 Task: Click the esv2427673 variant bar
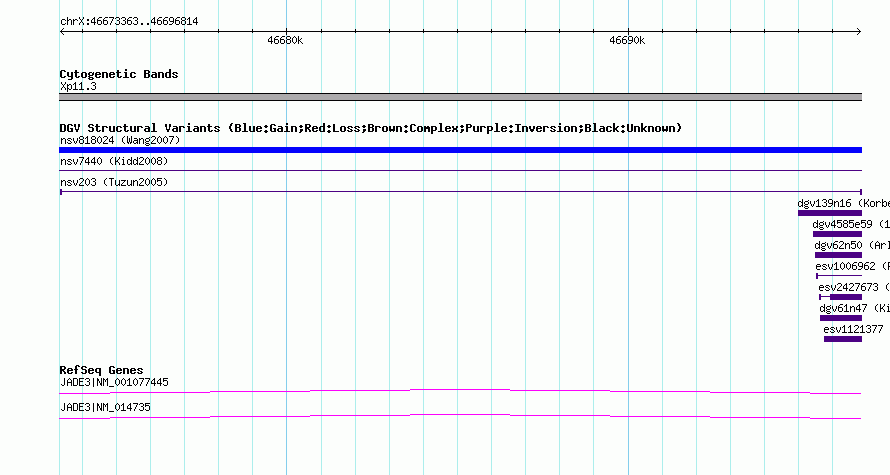pyautogui.click(x=841, y=297)
